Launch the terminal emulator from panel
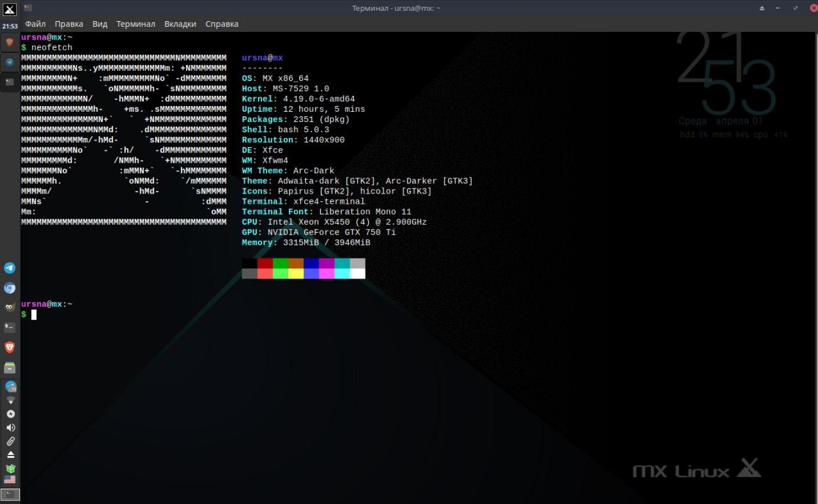The width and height of the screenshot is (818, 504). coord(10,328)
